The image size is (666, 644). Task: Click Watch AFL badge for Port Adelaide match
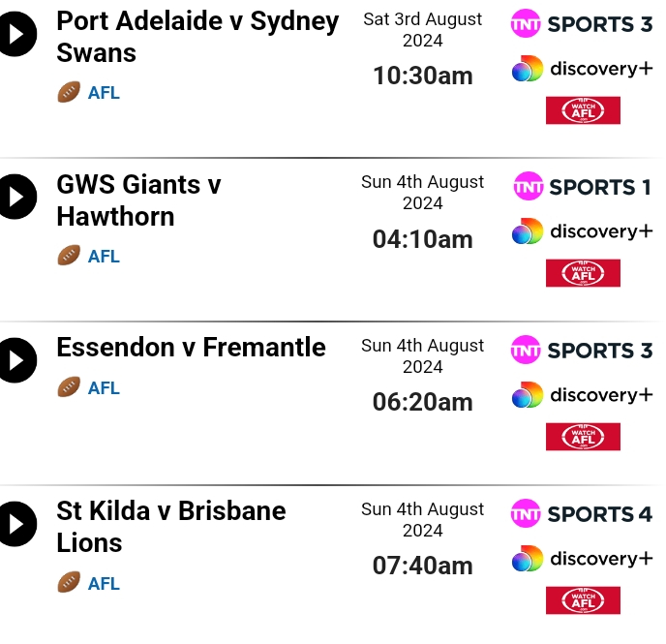pyautogui.click(x=583, y=110)
